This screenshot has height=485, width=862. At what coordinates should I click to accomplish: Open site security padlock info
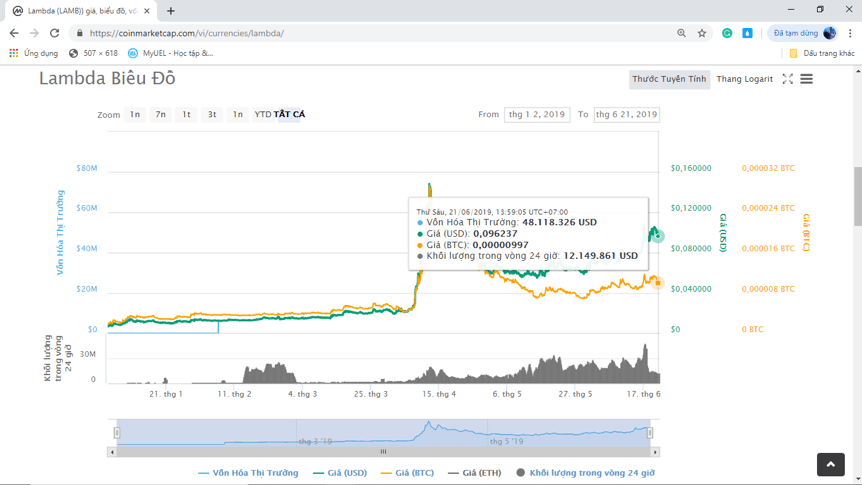(80, 33)
